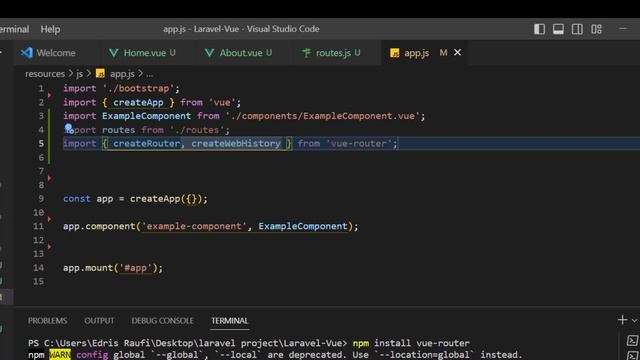
Task: Click line number 14 in gutter
Action: pos(39,267)
